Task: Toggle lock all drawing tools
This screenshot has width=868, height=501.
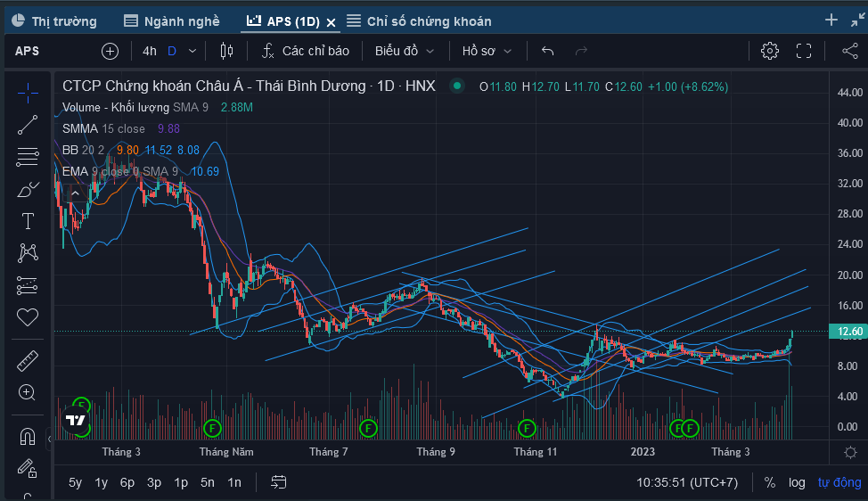Action: tap(27, 468)
